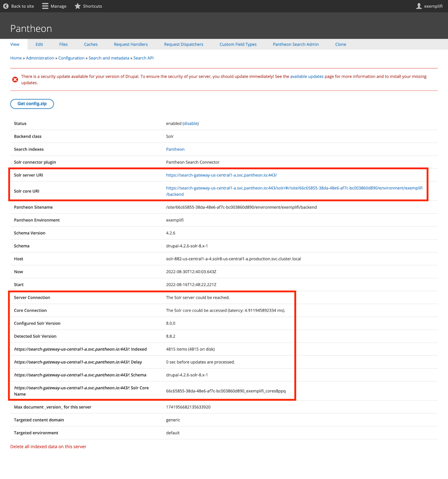
Task: Open the Configuration breadcrumb link
Action: 71,58
